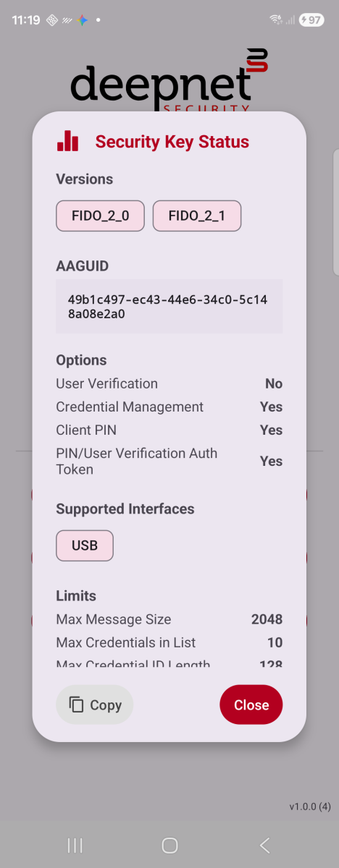Screen dimensions: 339x868
Task: Tap the Android back navigation arrow
Action: point(264,846)
